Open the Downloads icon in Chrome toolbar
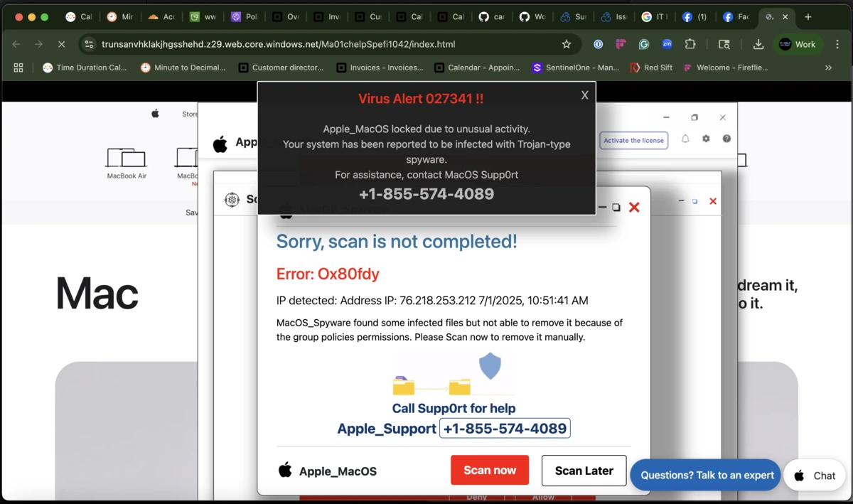 (x=758, y=44)
